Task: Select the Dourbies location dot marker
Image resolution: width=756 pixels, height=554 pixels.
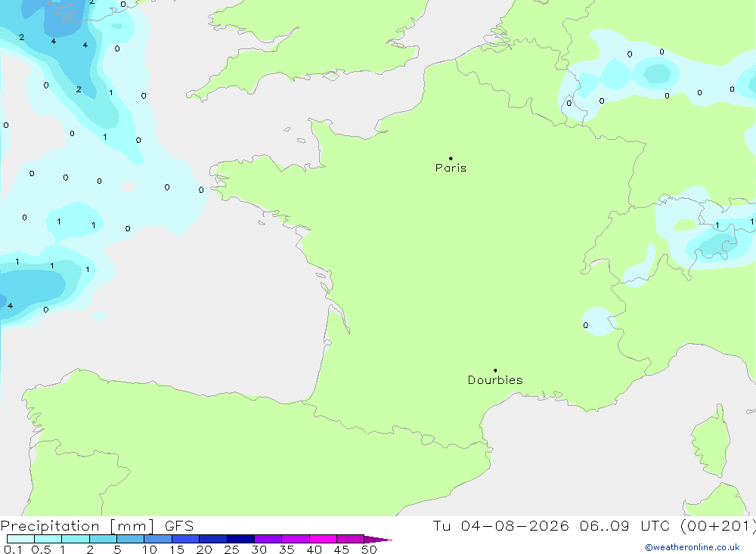Action: (495, 370)
